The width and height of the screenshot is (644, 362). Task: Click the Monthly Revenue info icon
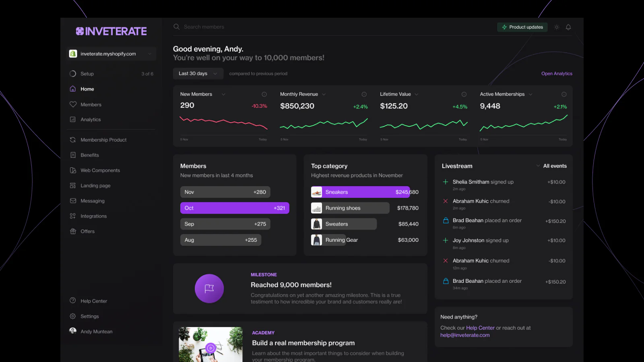coord(364,94)
